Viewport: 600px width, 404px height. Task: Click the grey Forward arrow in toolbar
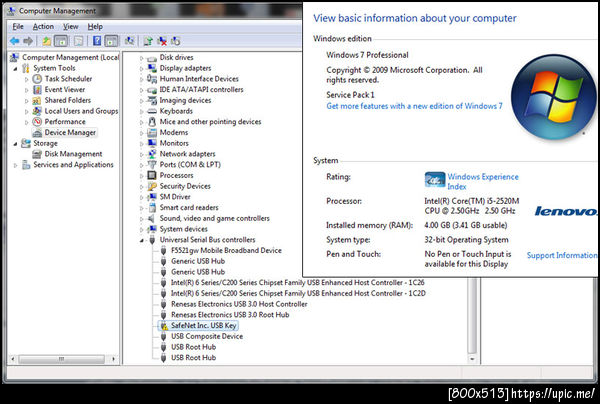[28, 41]
